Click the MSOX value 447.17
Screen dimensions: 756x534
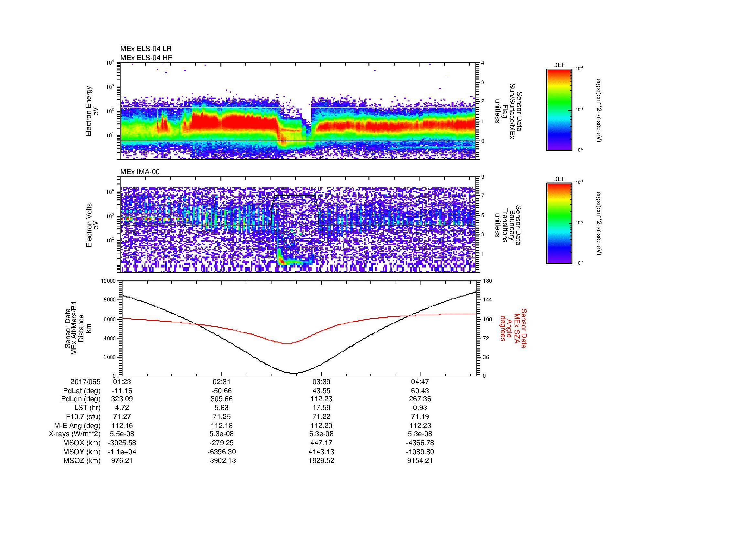pos(321,443)
